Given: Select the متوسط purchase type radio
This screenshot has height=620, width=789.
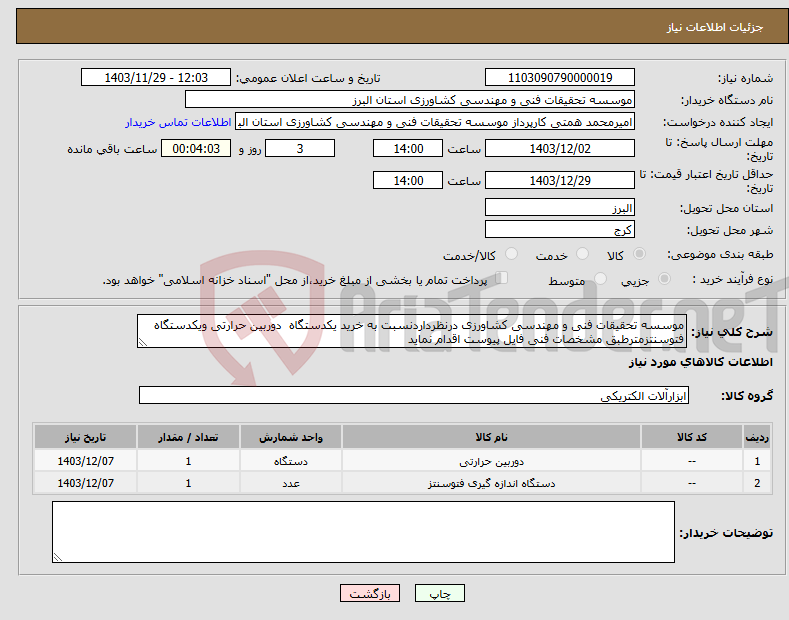Looking at the screenshot, I should coord(600,279).
